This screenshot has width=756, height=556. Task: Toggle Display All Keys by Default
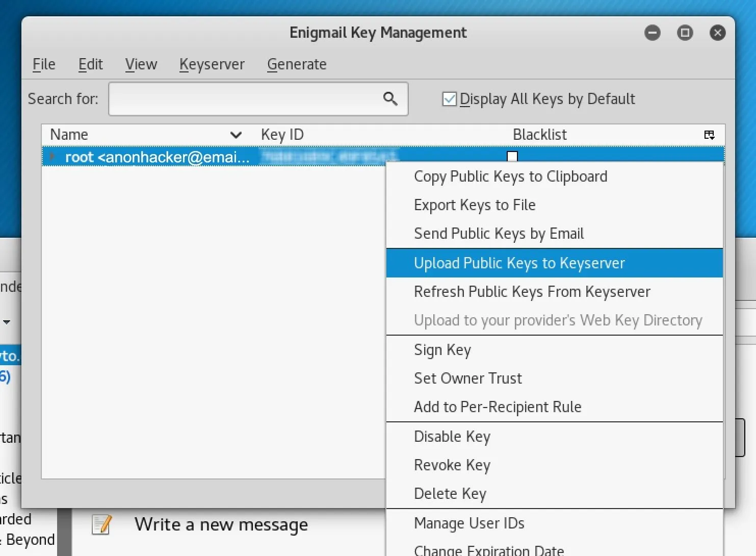tap(449, 99)
